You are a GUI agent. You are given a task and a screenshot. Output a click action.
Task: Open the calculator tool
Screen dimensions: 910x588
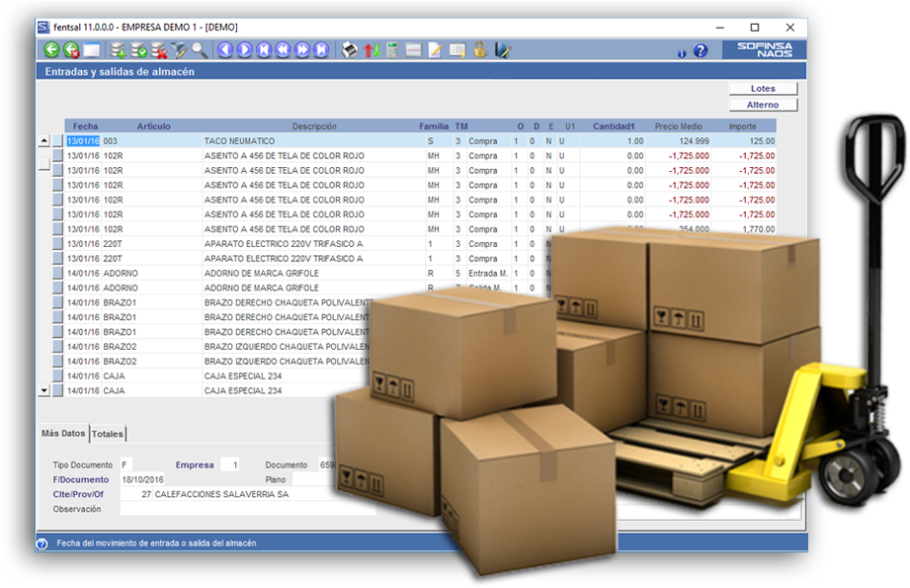[x=392, y=49]
